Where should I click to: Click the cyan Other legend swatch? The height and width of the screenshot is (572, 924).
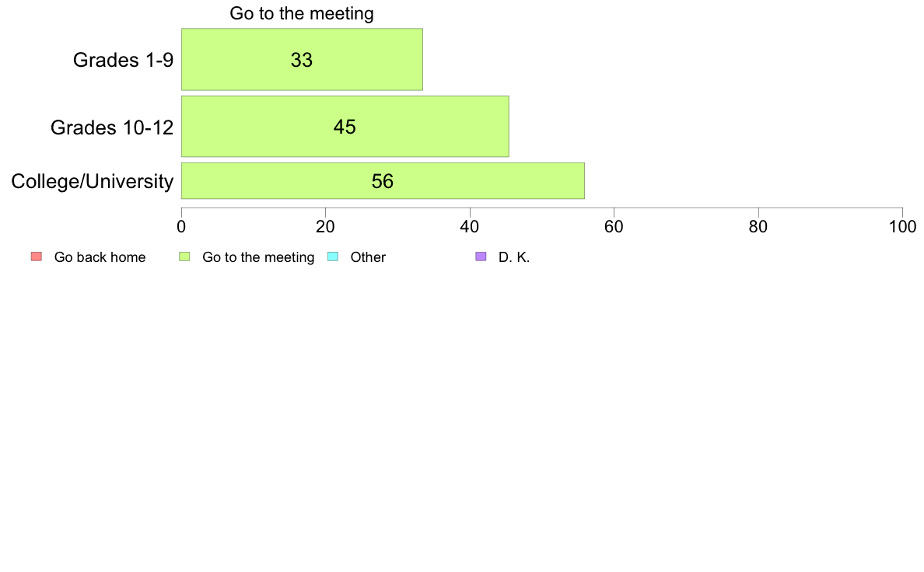333,256
